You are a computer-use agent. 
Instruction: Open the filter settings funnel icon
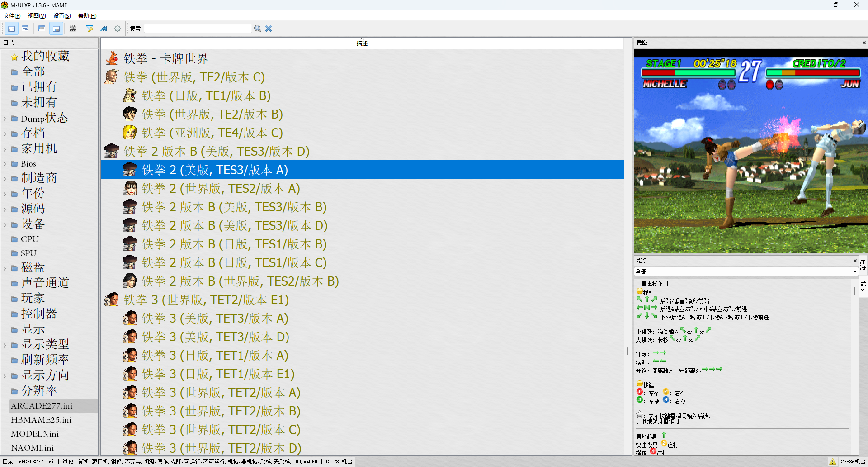[90, 29]
